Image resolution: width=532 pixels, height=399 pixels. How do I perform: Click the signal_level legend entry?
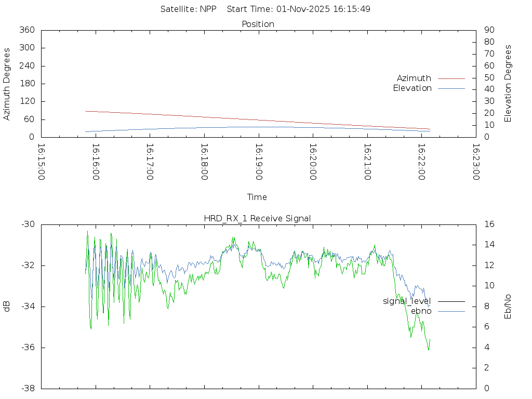click(x=407, y=301)
